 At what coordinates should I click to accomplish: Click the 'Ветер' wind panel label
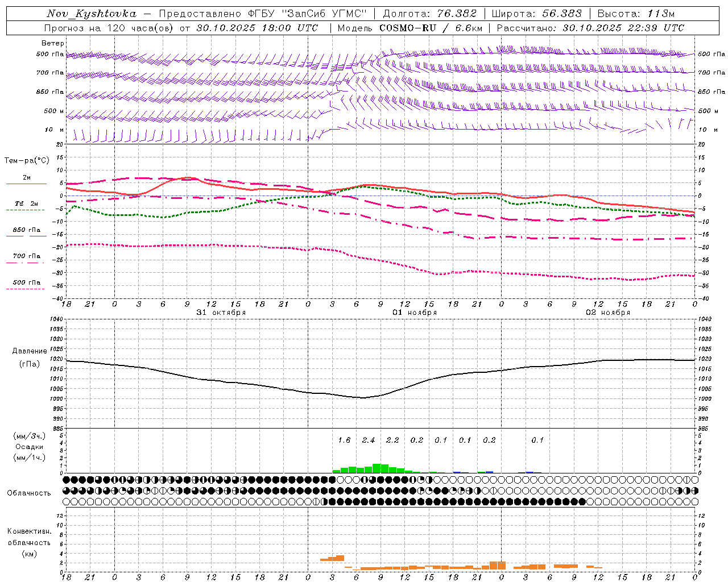(53, 43)
